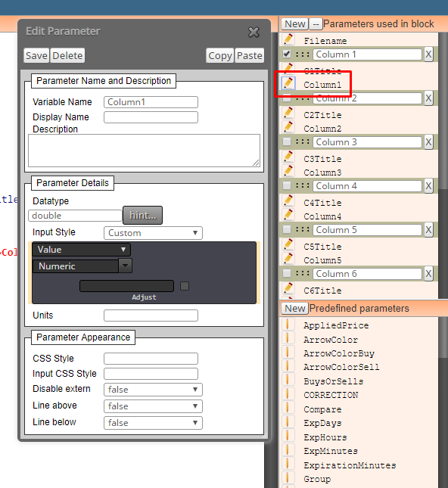This screenshot has height=488, width=448.
Task: Open the Line above dropdown
Action: [153, 406]
